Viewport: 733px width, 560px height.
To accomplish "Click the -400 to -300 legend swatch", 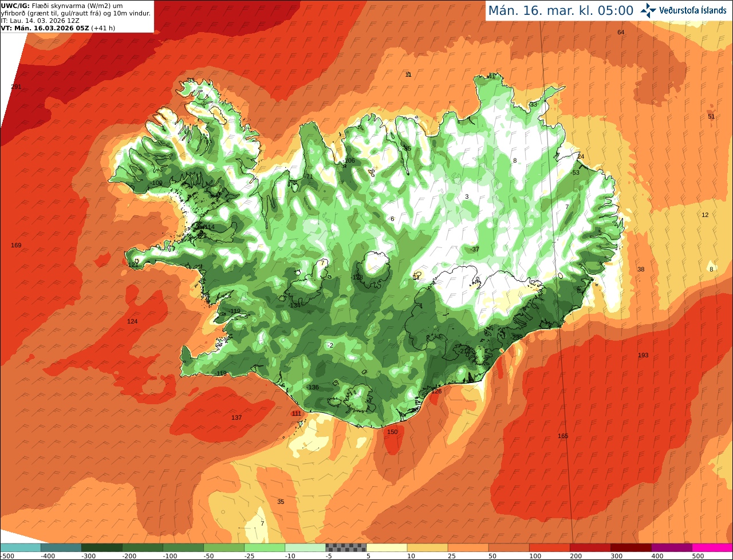I will 61,547.
